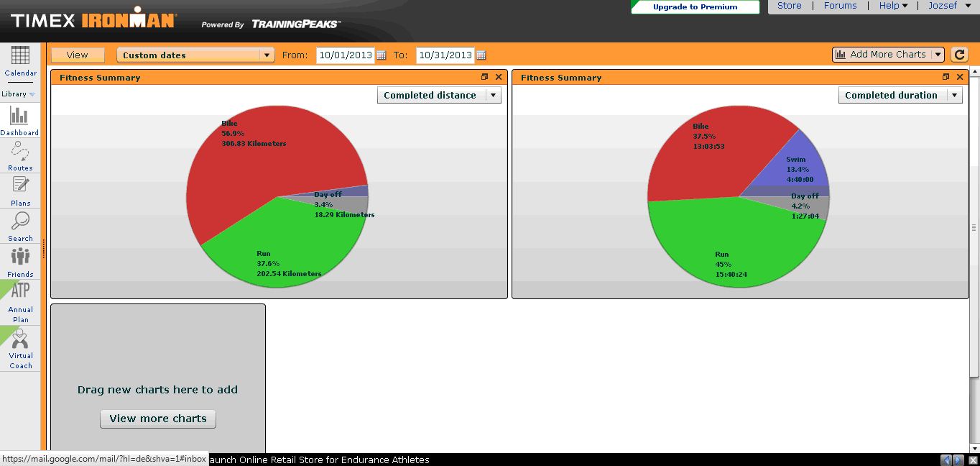This screenshot has width=980, height=466.
Task: Open the From date calendar picker
Action: (x=382, y=55)
